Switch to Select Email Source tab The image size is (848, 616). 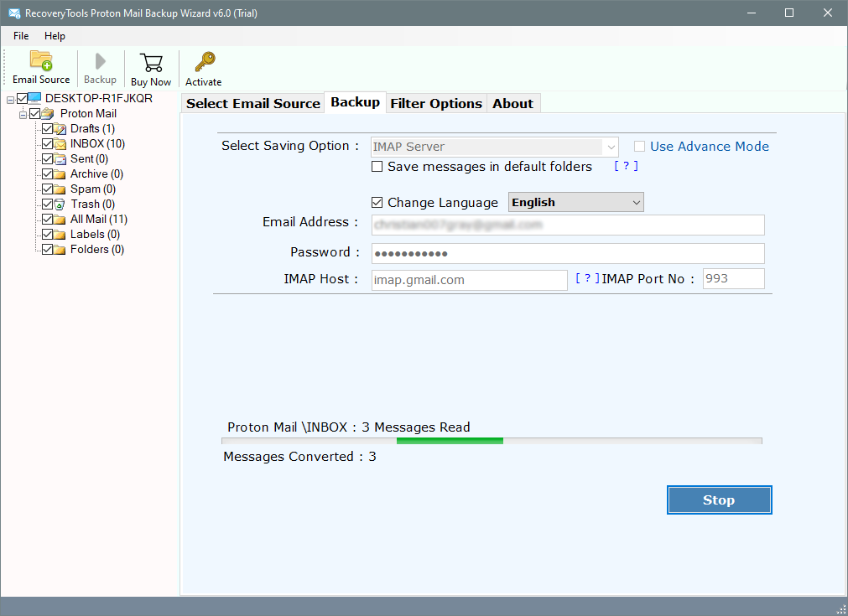coord(253,103)
